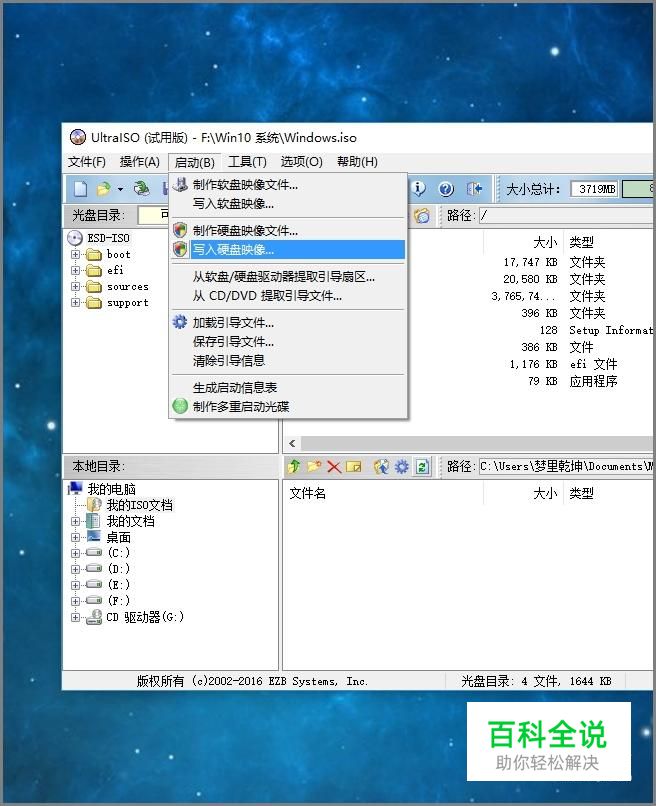Image resolution: width=656 pixels, height=806 pixels.
Task: Click the local pane New folder icon
Action: (x=314, y=466)
